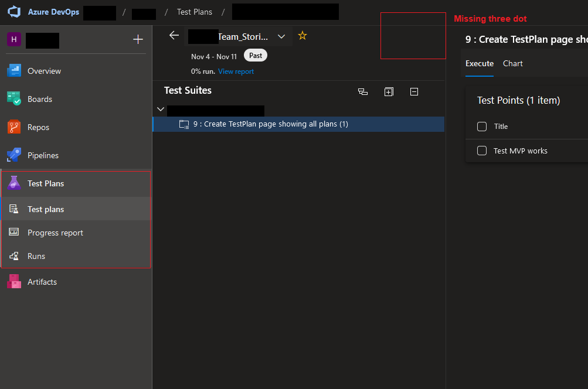Click the Runs icon
The height and width of the screenshot is (389, 588).
tap(14, 256)
